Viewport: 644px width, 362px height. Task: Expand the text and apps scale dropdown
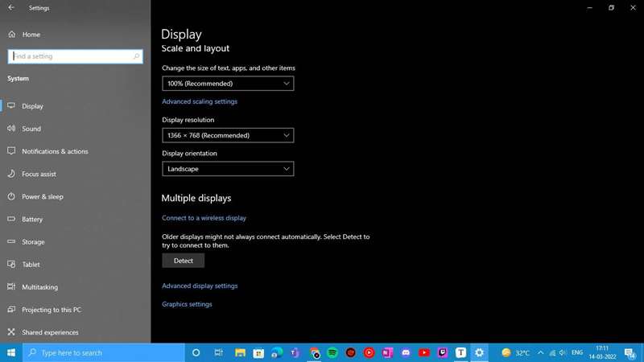228,84
